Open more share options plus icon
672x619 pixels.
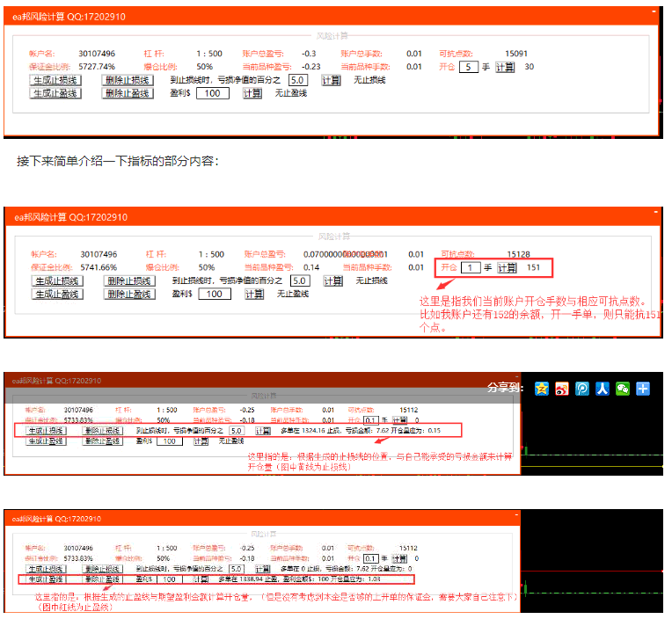(642, 389)
